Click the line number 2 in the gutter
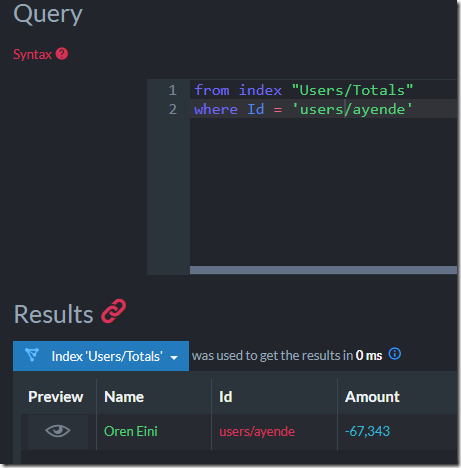The image size is (461, 468). point(172,109)
